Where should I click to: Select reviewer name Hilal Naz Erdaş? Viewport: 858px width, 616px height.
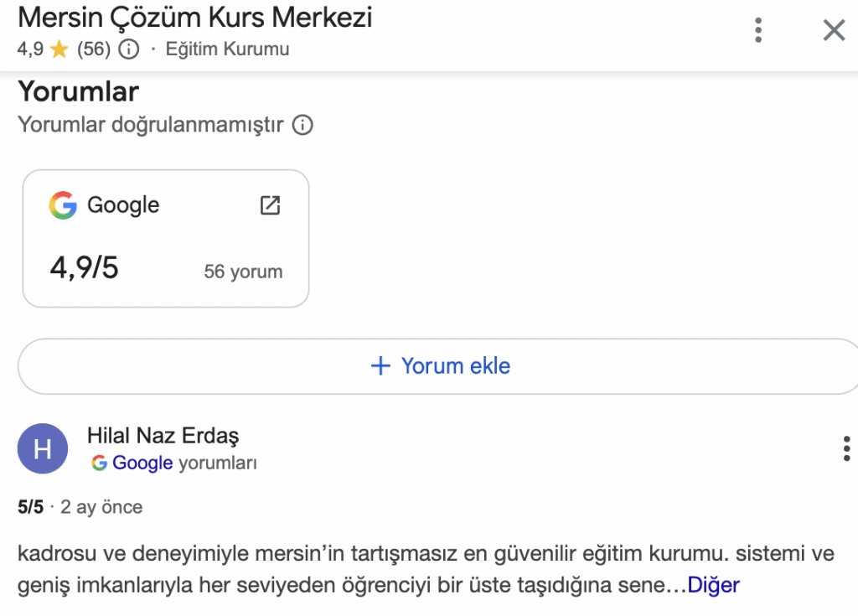tap(163, 436)
